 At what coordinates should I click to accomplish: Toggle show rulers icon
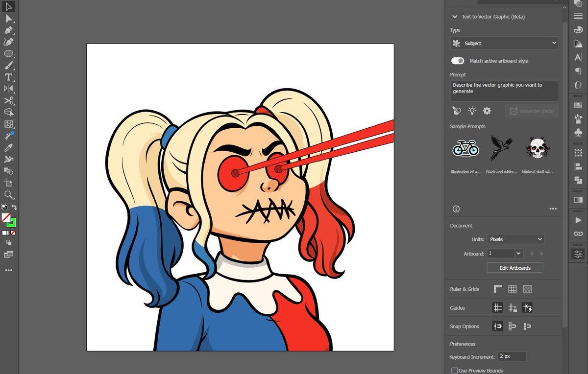click(498, 289)
